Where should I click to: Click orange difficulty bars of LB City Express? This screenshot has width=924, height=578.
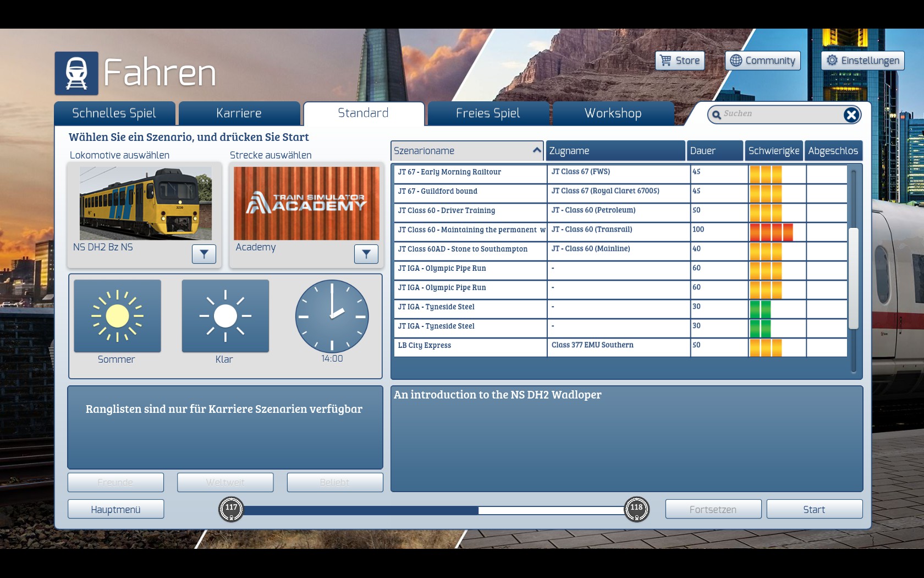click(766, 347)
